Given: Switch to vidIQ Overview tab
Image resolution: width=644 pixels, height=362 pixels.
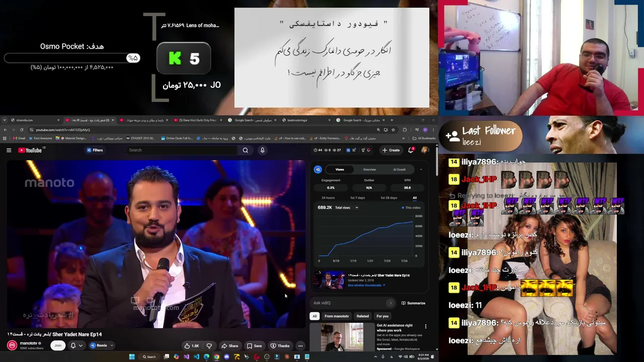Looking at the screenshot, I should (x=369, y=169).
